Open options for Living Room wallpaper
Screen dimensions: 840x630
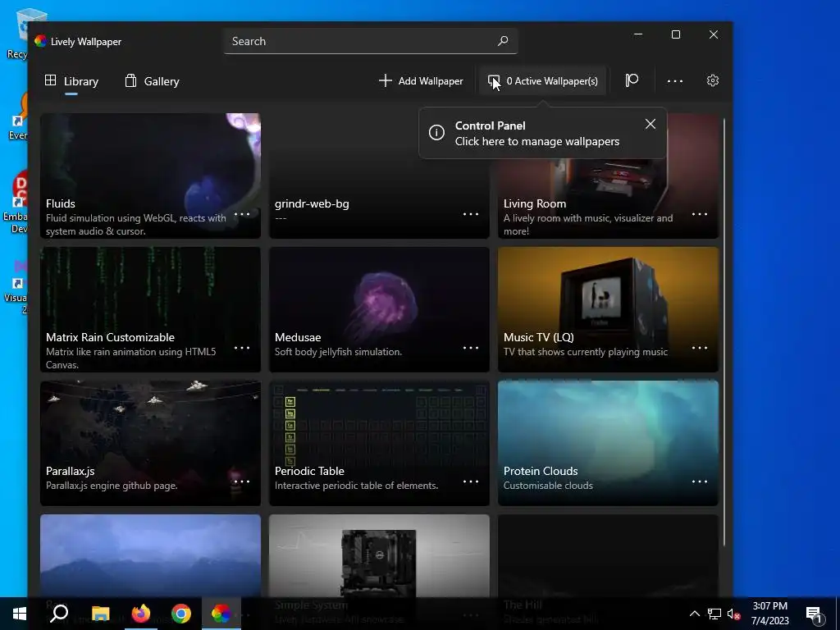coord(699,214)
